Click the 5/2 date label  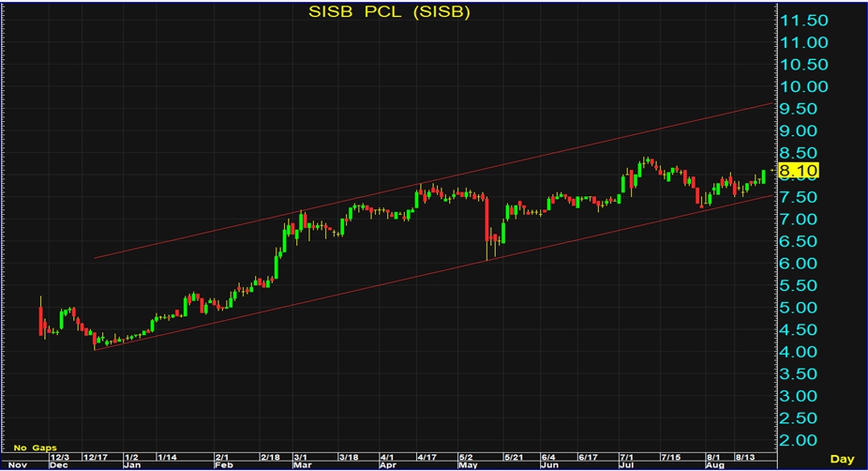tap(466, 457)
